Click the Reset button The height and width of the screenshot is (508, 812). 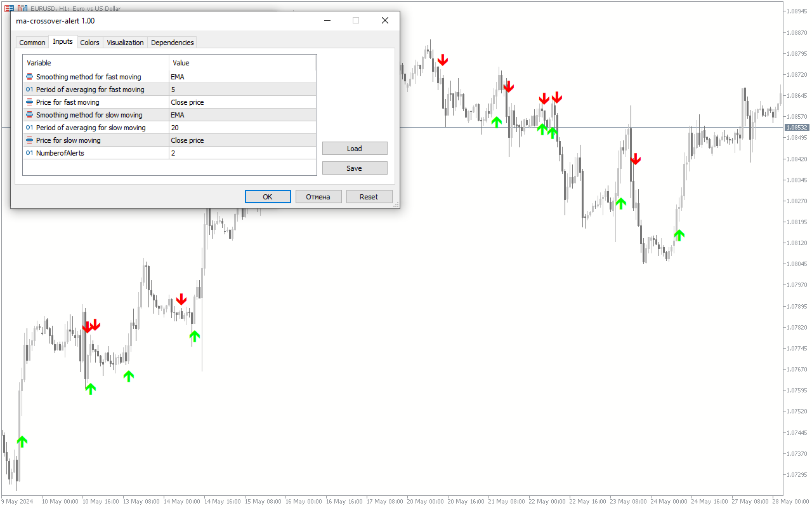coord(369,197)
